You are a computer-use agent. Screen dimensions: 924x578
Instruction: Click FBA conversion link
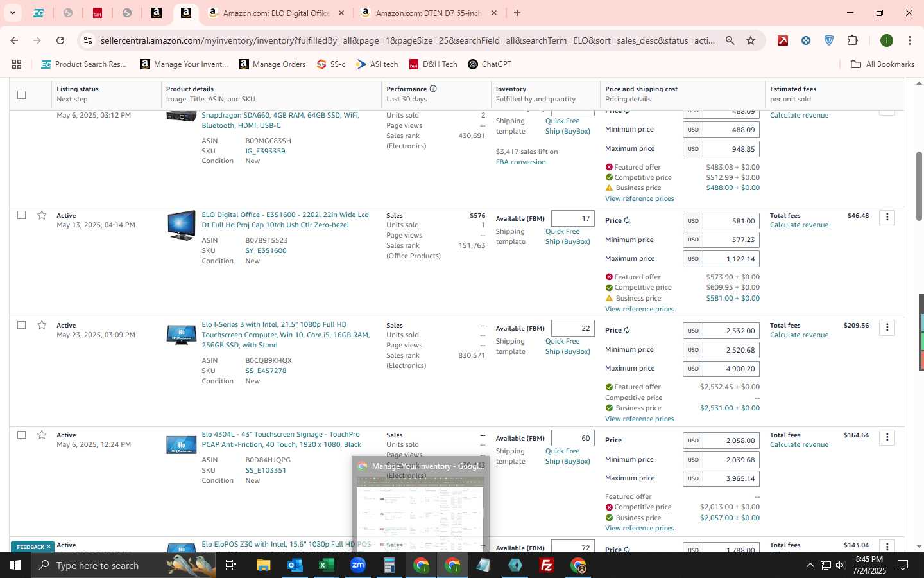(520, 162)
